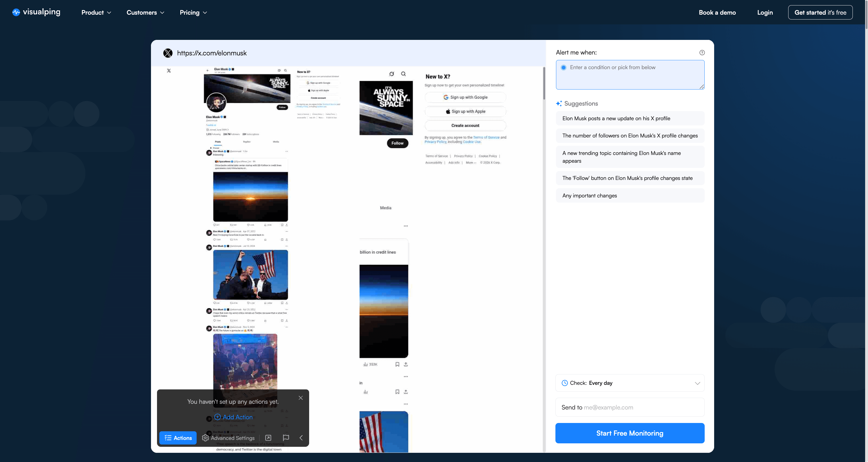Dismiss the actions tooltip with the X
This screenshot has width=868, height=462.
point(300,398)
